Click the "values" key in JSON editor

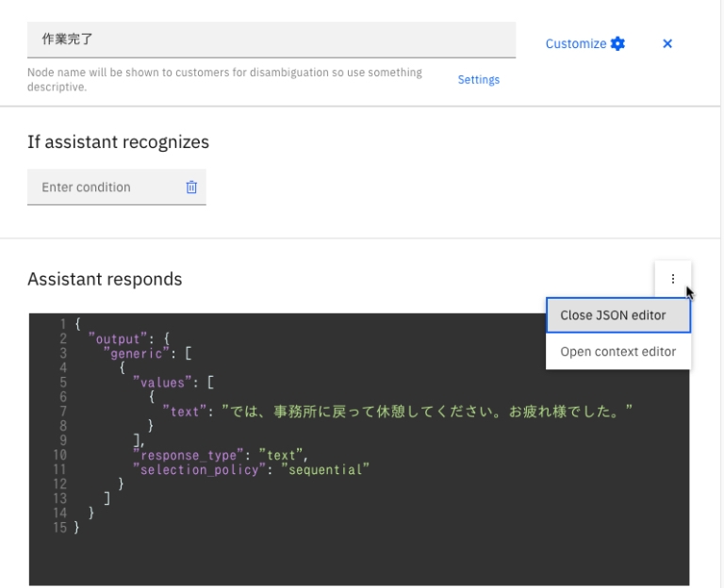point(165,382)
